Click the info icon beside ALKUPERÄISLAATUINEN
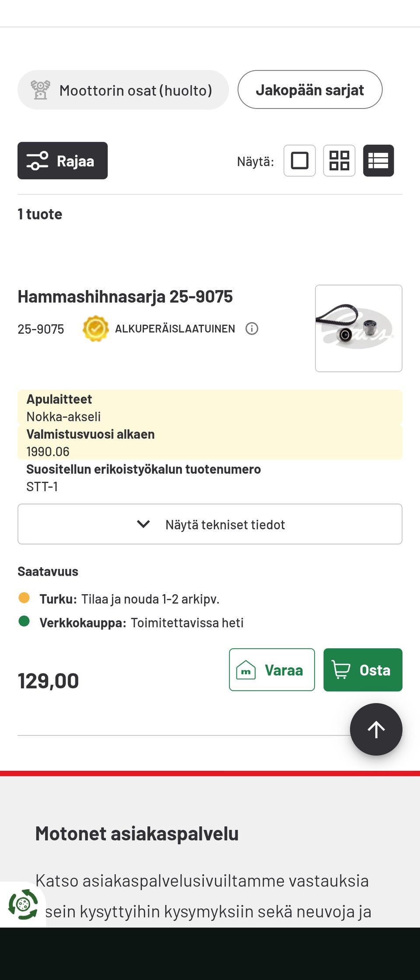420x980 pixels. pos(252,329)
